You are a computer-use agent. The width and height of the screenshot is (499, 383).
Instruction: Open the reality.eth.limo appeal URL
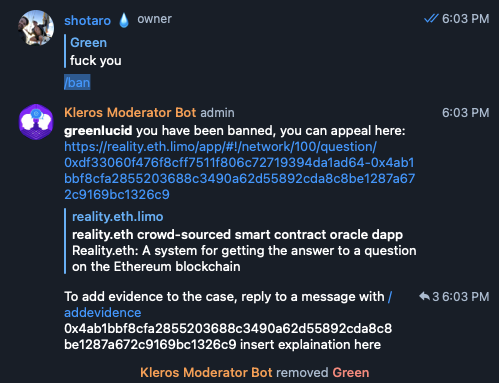point(239,171)
